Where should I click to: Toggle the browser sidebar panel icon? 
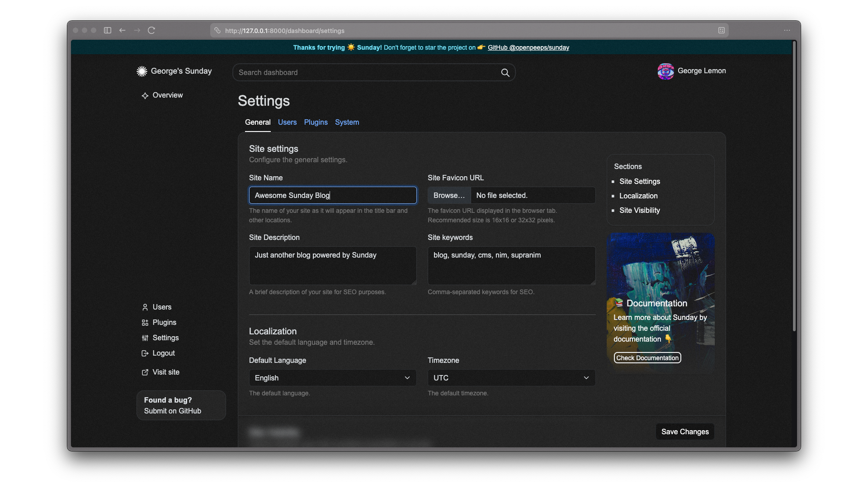point(108,30)
